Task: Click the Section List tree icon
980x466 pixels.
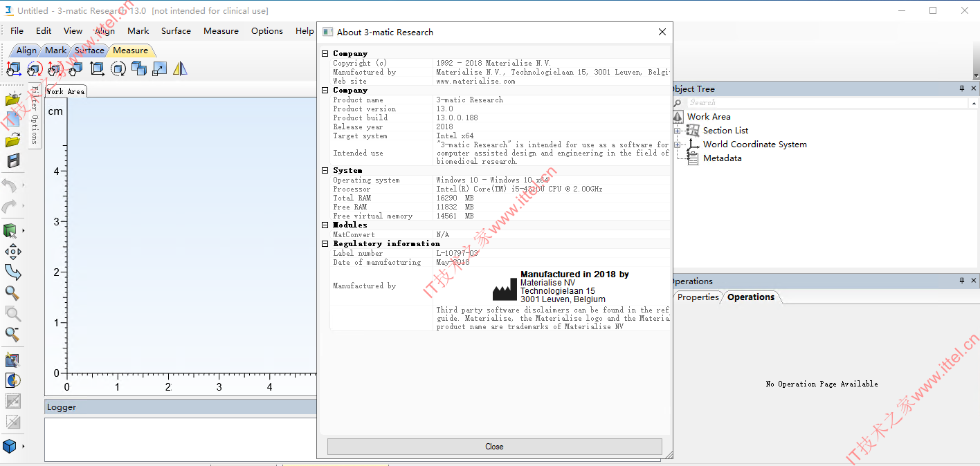Action: [x=693, y=131]
